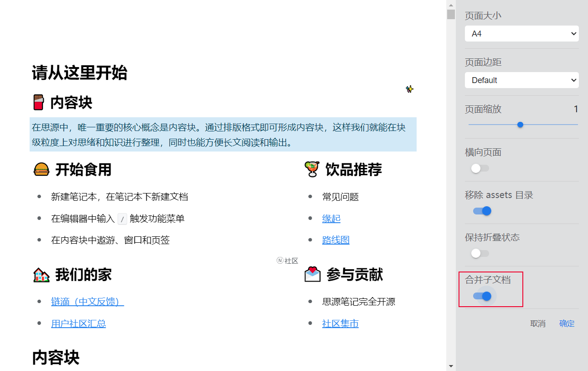Open the 页面边距 Default dropdown
Image resolution: width=588 pixels, height=371 pixels.
pyautogui.click(x=521, y=80)
